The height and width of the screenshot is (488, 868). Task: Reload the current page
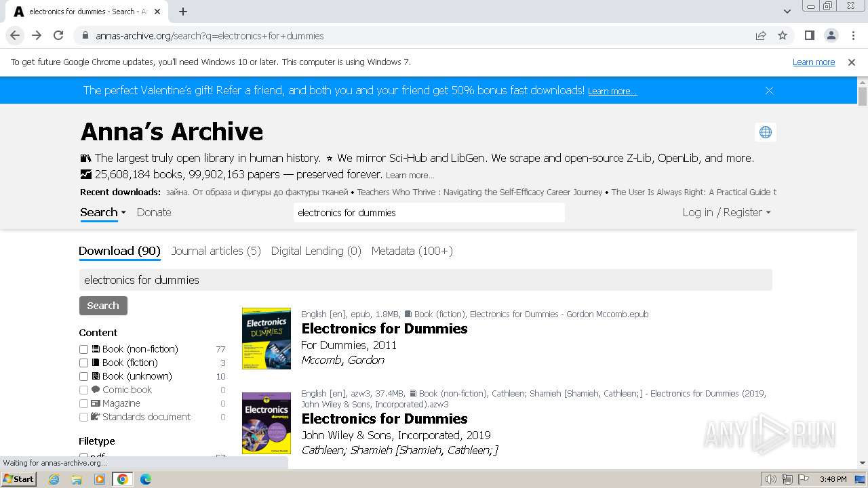coord(58,35)
